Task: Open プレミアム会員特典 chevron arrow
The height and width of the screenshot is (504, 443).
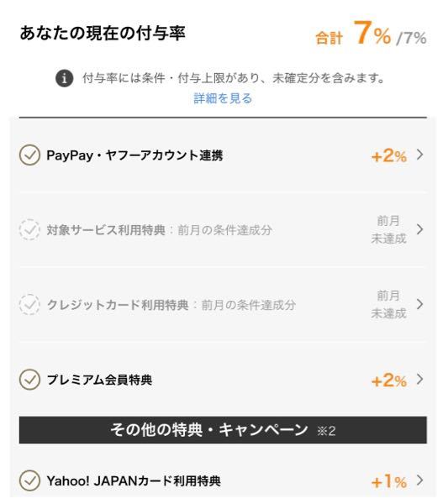Action: coord(419,379)
